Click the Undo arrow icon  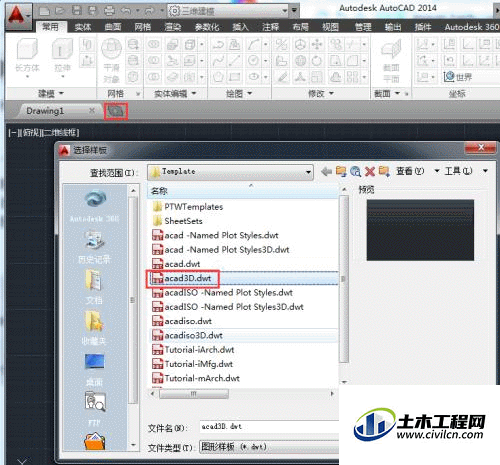click(126, 11)
